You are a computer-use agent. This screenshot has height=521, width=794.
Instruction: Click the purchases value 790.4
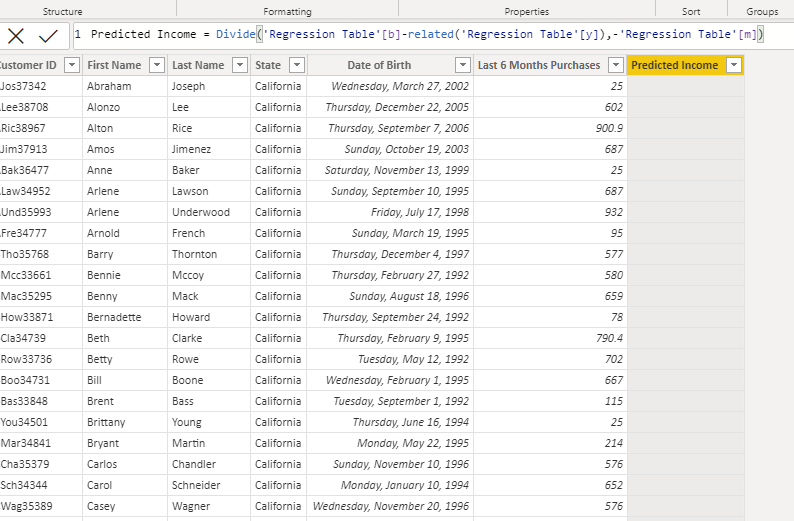coord(609,338)
